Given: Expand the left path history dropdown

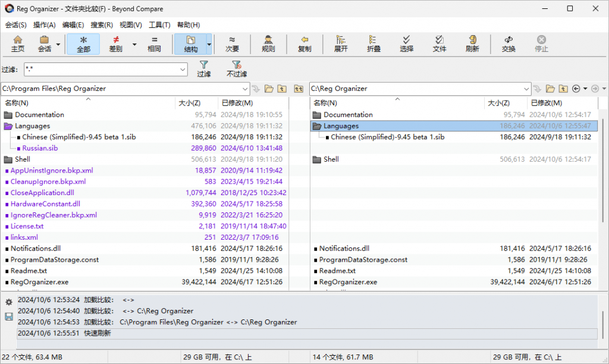Looking at the screenshot, I should click(245, 89).
